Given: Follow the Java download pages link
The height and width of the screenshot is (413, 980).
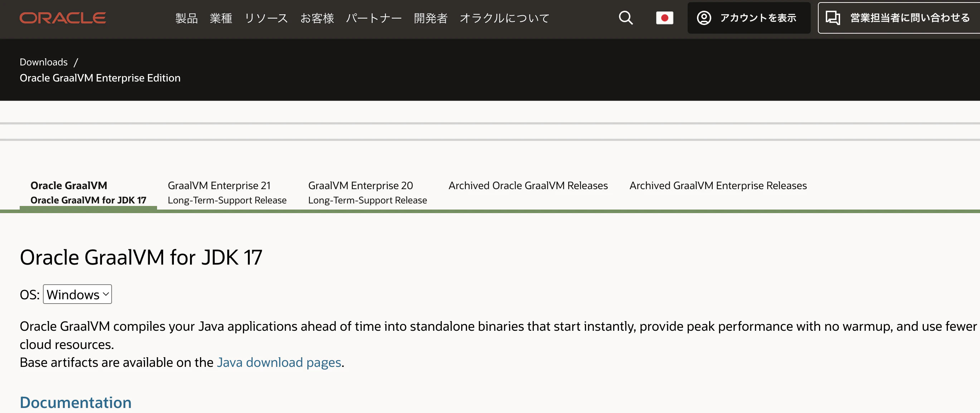Looking at the screenshot, I should (x=279, y=363).
